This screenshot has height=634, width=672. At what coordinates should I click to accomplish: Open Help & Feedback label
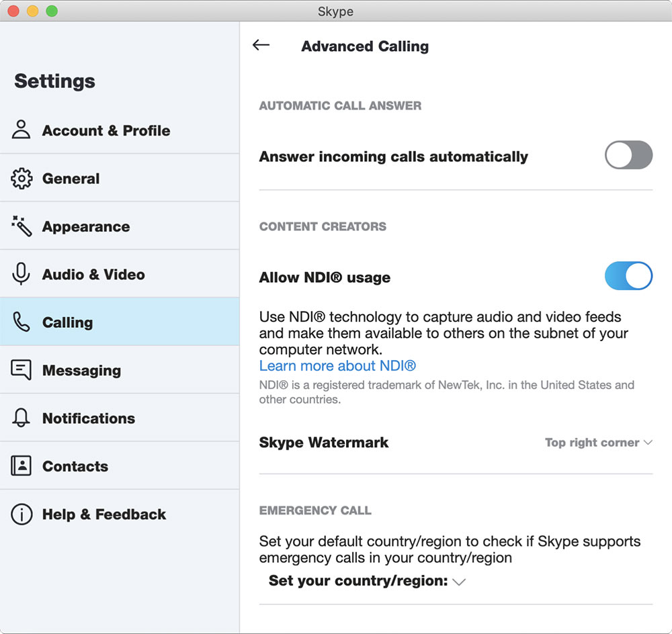click(104, 514)
